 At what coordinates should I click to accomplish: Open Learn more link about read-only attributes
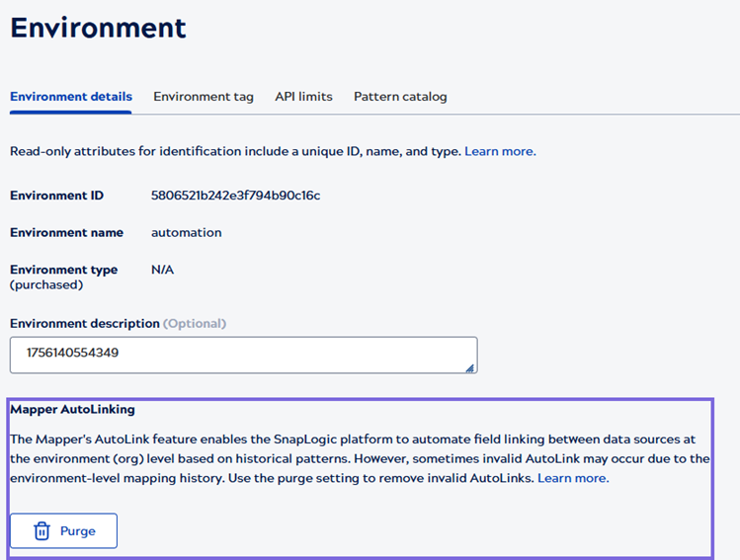coord(500,151)
